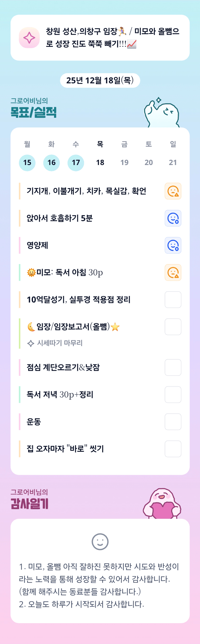The width and height of the screenshot is (200, 644).
Task: Mark 집 오자마자 바로 씻기 as done
Action: tap(173, 449)
